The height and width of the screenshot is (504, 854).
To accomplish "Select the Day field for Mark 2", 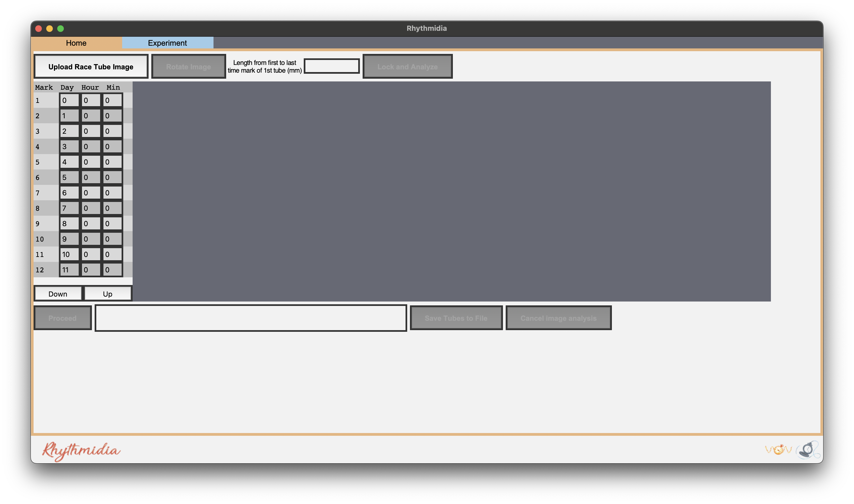I will pos(69,116).
